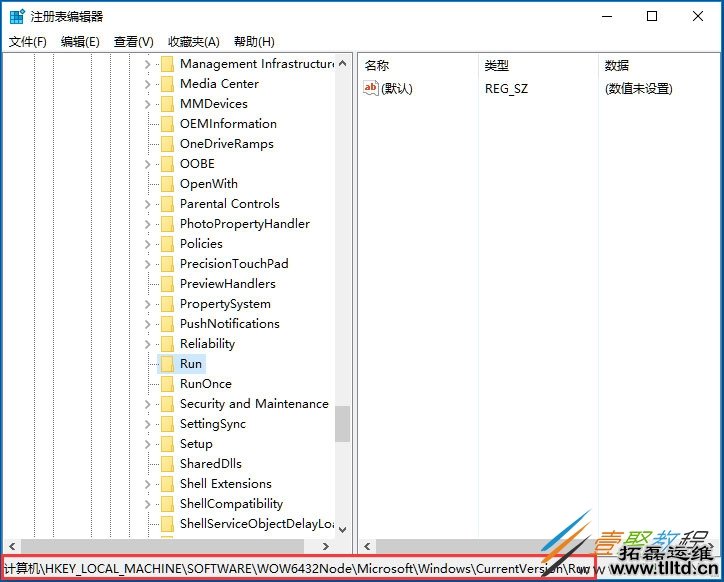The height and width of the screenshot is (582, 724).
Task: Click the REG_SZ type cell
Action: (x=506, y=88)
